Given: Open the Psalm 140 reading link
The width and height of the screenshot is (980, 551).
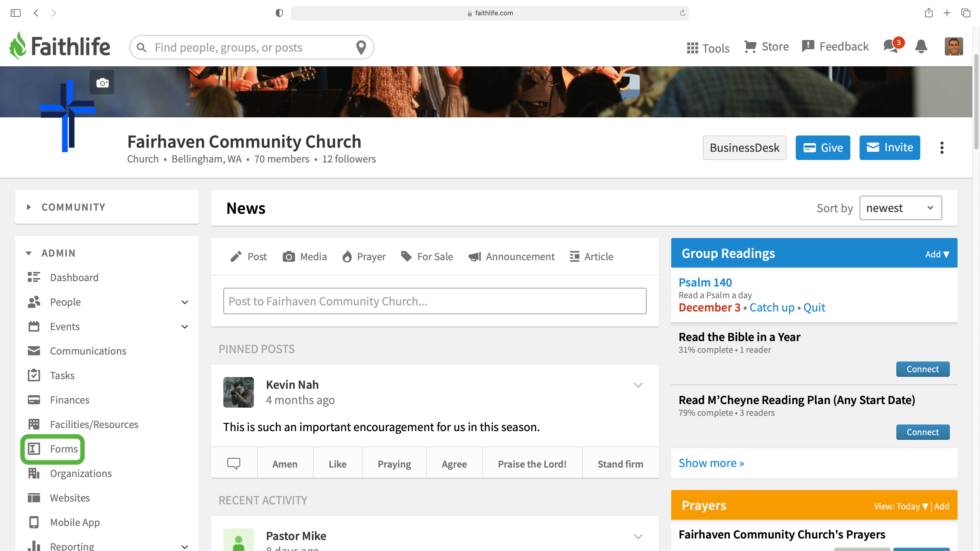Looking at the screenshot, I should point(705,282).
